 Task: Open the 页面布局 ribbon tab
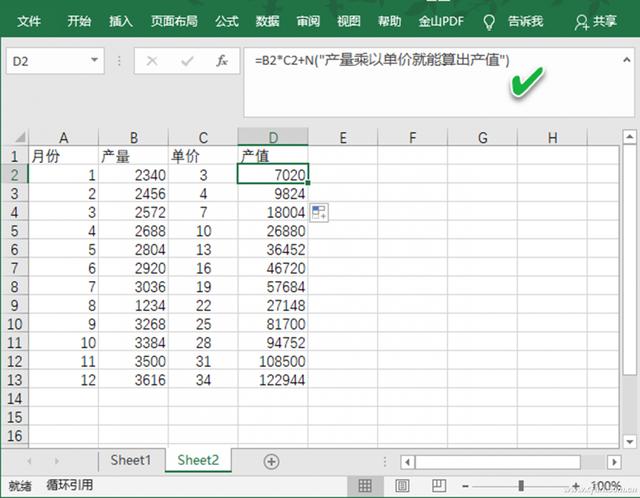[174, 21]
